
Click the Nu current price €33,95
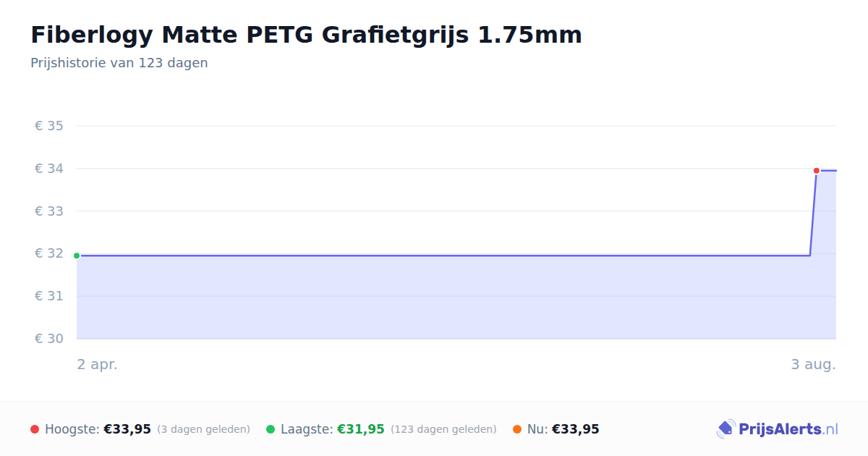coord(576,429)
